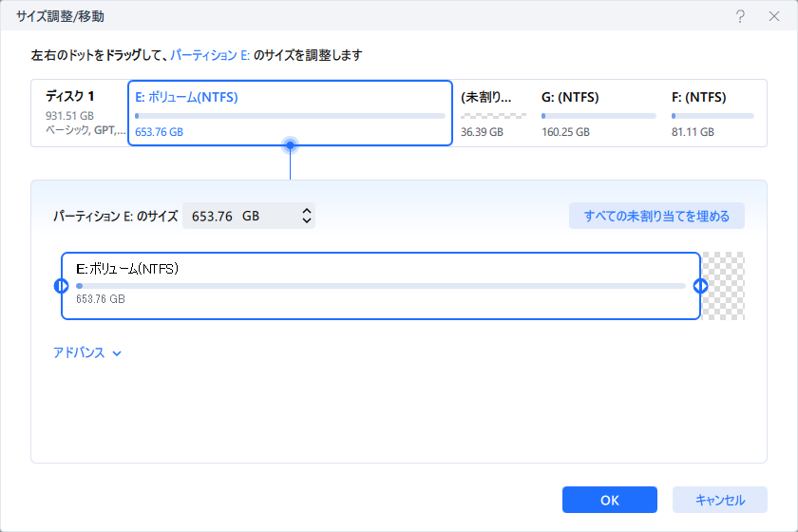Click the アドバンス chevron arrow
This screenshot has width=798, height=532.
click(x=117, y=353)
